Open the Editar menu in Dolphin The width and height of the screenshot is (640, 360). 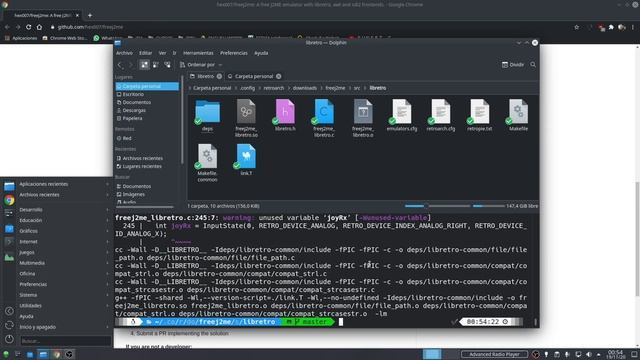click(145, 53)
